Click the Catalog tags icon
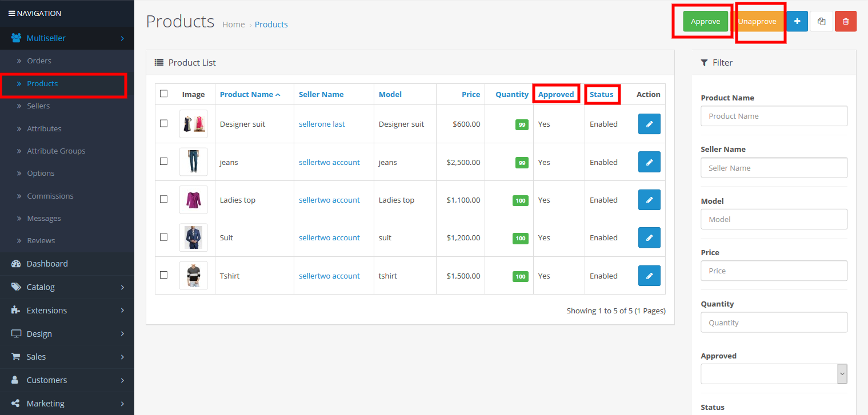The image size is (868, 415). [x=16, y=287]
